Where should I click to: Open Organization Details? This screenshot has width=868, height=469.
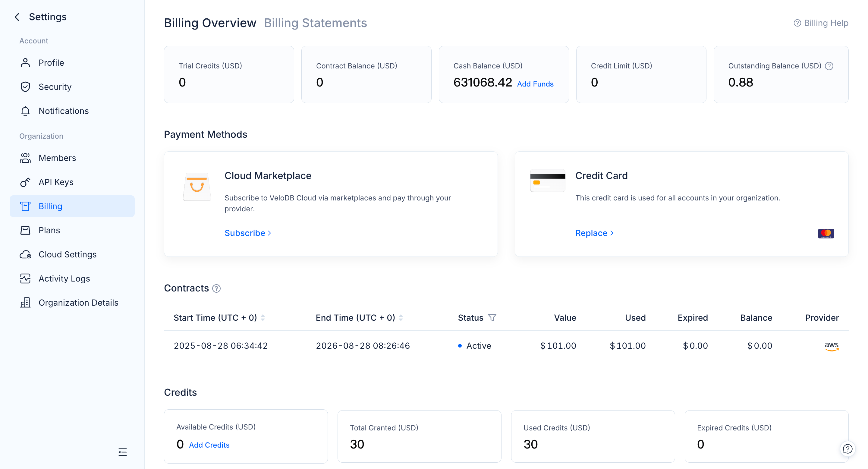72,303
